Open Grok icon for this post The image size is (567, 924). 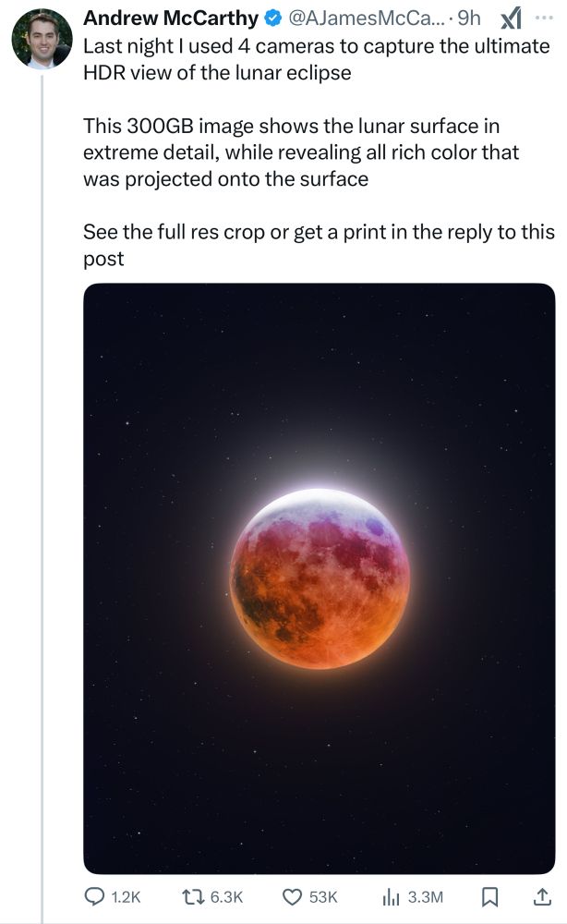click(510, 18)
